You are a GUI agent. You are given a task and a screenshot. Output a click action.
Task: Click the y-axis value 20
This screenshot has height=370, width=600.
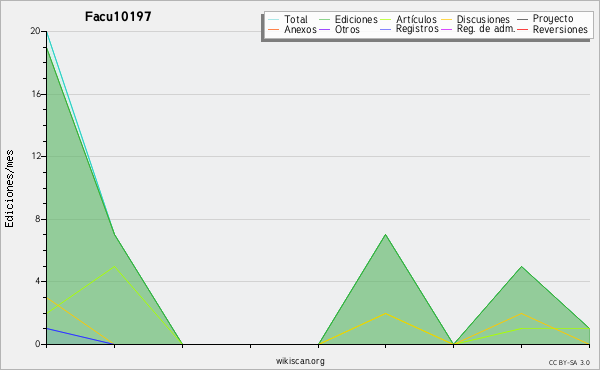click(35, 31)
